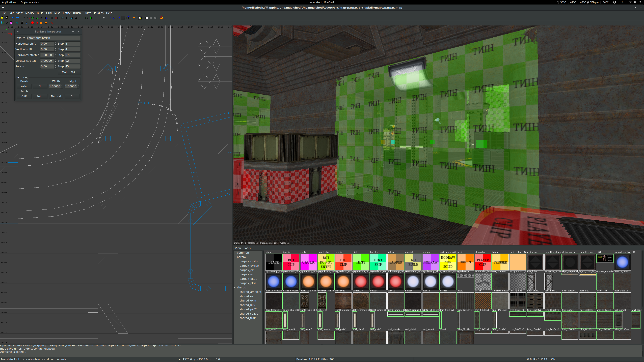This screenshot has width=644, height=362.
Task: Click the Width texturing spinner arrows
Action: (x=62, y=86)
